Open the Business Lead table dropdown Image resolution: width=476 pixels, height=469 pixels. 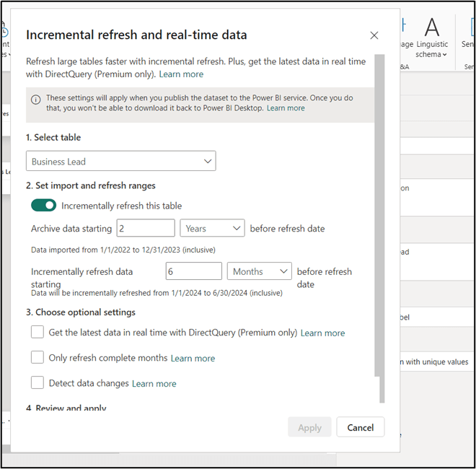coord(120,162)
